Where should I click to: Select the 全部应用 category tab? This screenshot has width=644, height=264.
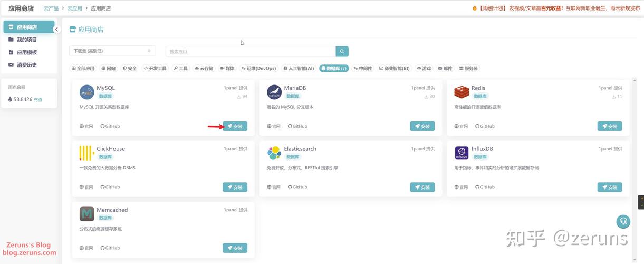[83, 68]
